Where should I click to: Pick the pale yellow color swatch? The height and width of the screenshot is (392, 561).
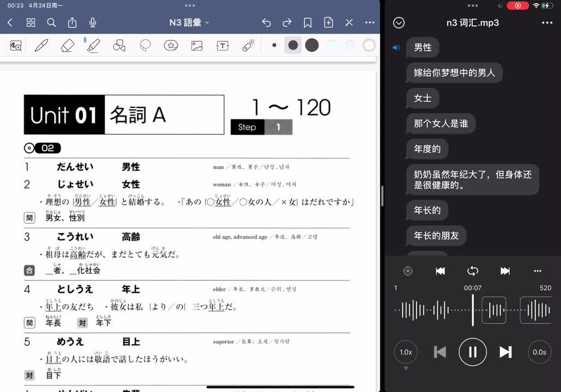coord(369,45)
